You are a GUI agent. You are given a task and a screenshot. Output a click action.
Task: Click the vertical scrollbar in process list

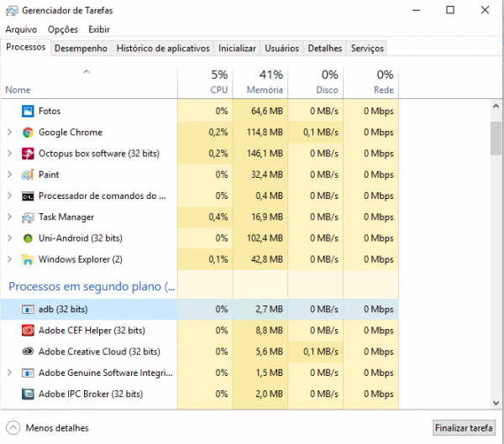496,138
